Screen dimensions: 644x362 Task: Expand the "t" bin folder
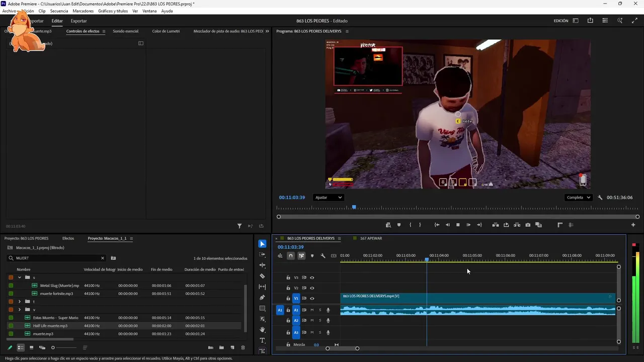[x=20, y=302]
